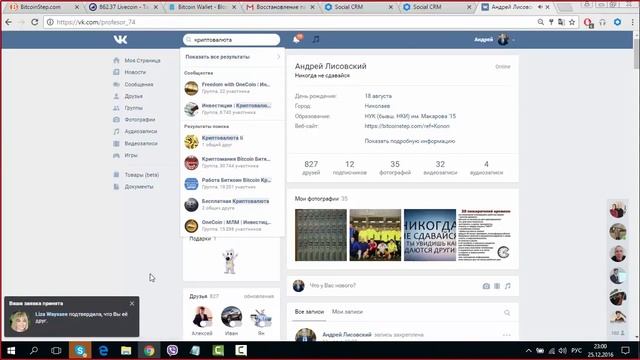Show all search results link
This screenshot has width=640, height=360.
(232, 57)
